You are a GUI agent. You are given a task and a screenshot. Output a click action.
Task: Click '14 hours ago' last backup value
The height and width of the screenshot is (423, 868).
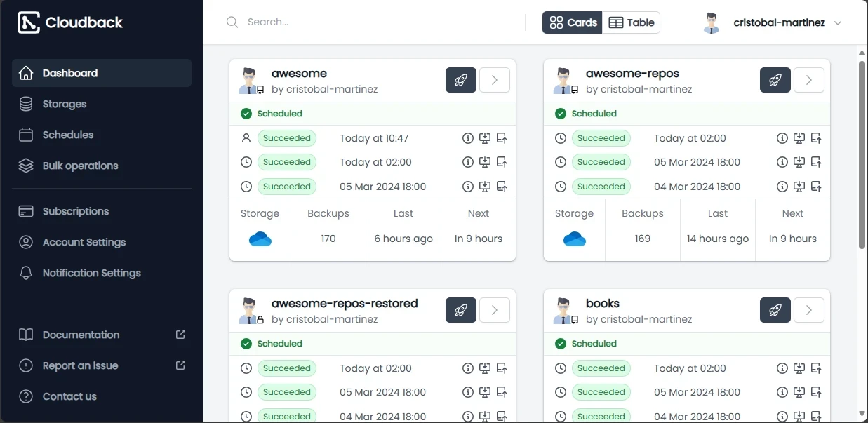pyautogui.click(x=718, y=239)
